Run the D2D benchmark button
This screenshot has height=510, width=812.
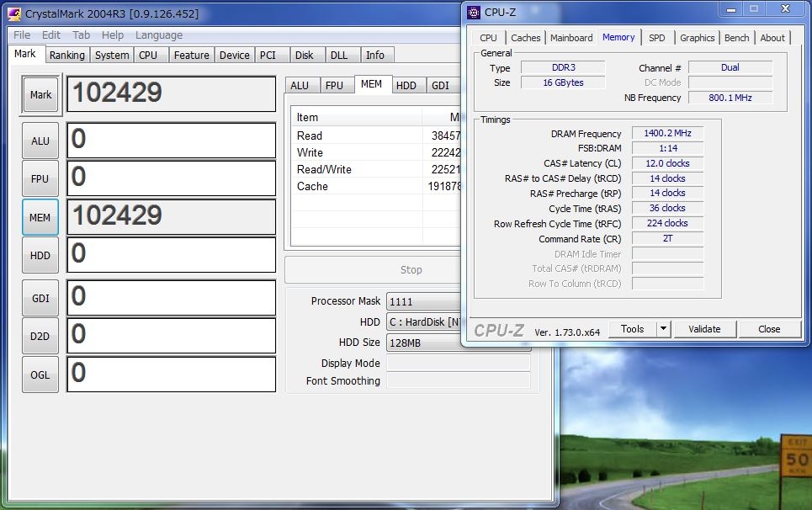[40, 336]
